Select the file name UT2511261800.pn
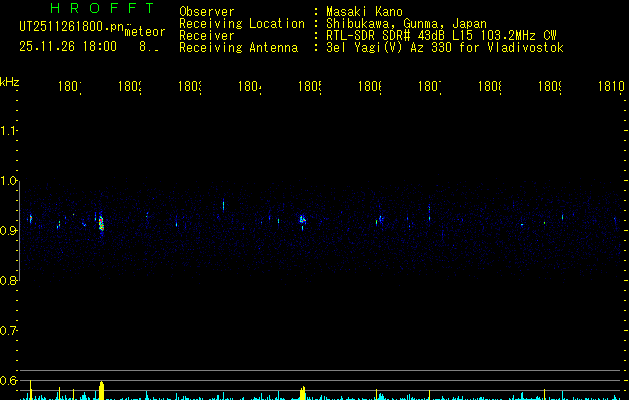This screenshot has height=400, width=629. [x=72, y=27]
